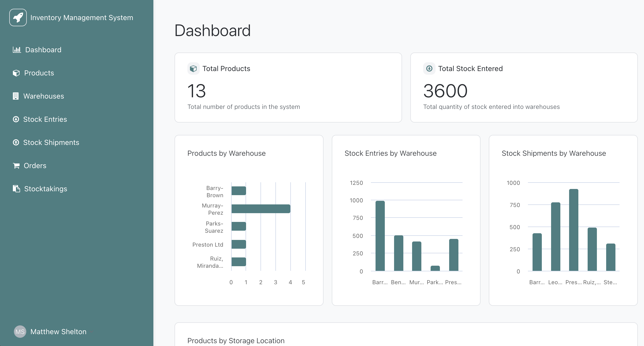Open the Warehouses menu item
This screenshot has height=346, width=644.
click(x=43, y=96)
